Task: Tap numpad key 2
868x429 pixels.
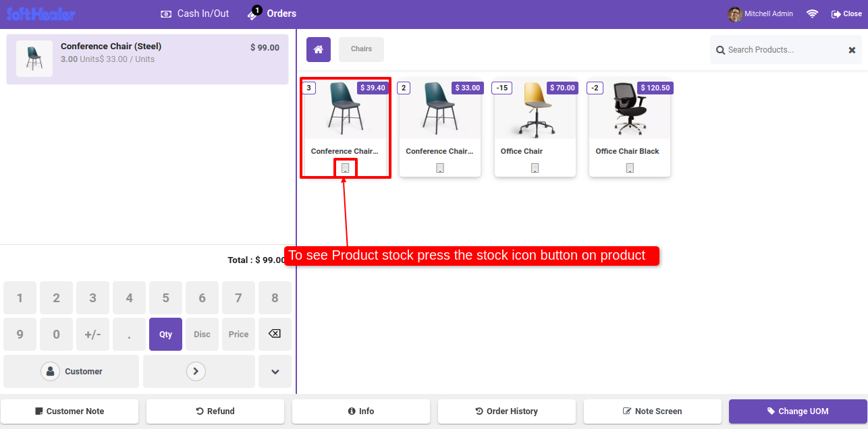Action: 56,297
